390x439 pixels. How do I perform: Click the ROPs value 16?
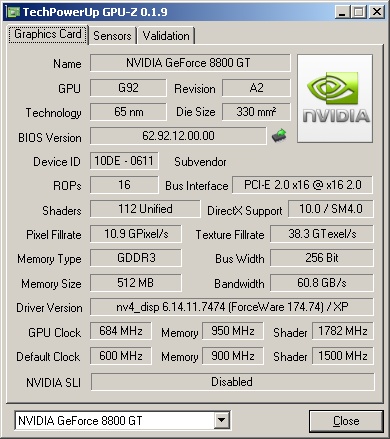[124, 185]
